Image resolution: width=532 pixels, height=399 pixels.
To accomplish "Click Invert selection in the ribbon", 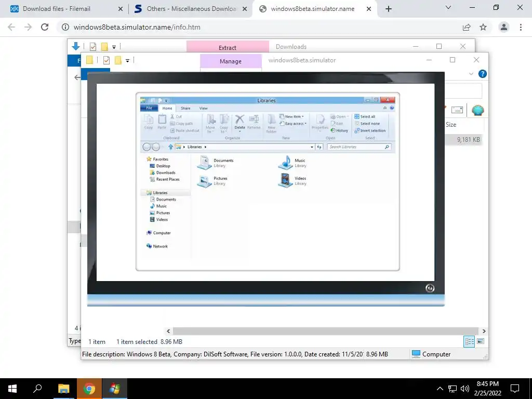I will click(x=370, y=130).
